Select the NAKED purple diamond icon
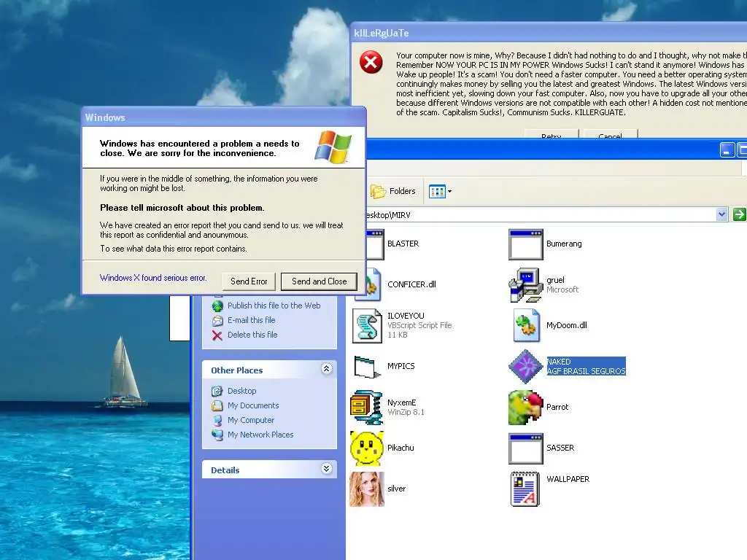 (x=526, y=367)
